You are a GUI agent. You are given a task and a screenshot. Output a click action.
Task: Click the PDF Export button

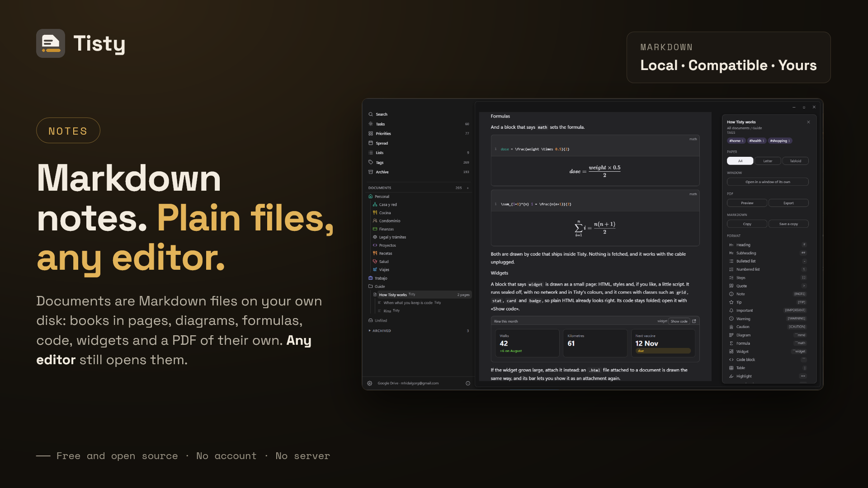[x=788, y=203]
